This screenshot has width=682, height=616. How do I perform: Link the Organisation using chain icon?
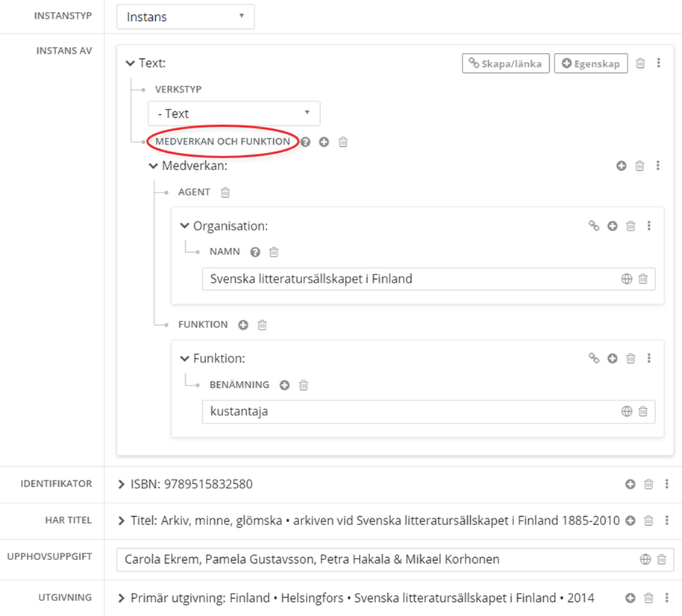point(594,225)
